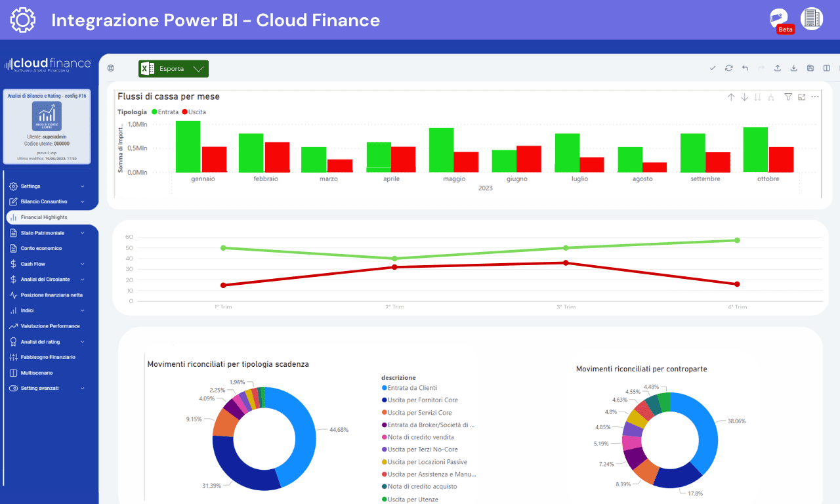The width and height of the screenshot is (840, 504).
Task: Select Uscita per Utenze legend entry
Action: tap(409, 499)
